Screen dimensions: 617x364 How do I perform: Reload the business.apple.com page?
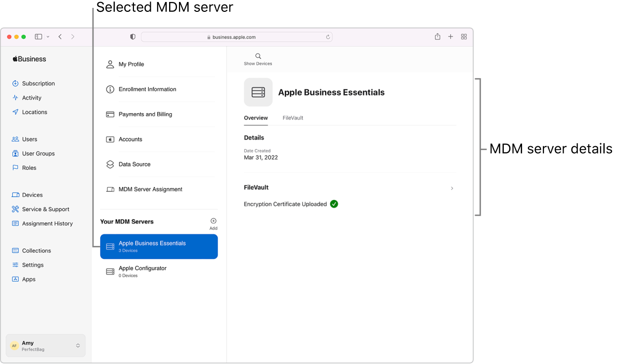pos(328,37)
